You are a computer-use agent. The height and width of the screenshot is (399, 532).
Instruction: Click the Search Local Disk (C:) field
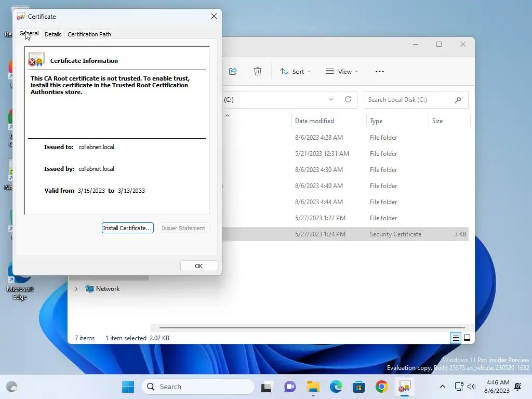416,100
